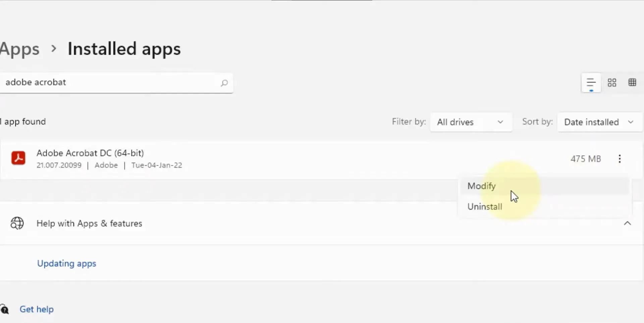
Task: Click the globe icon beside Help with Apps
Action: click(x=17, y=223)
